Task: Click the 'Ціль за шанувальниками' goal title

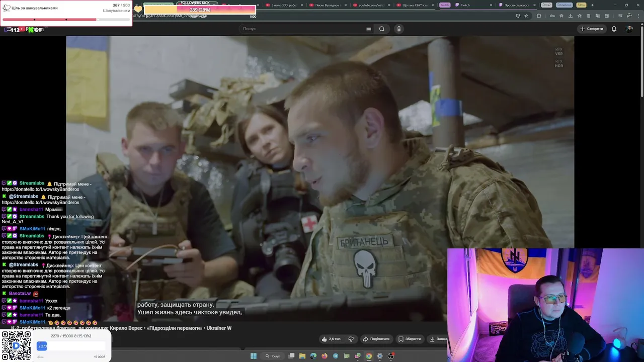Action: click(x=35, y=8)
